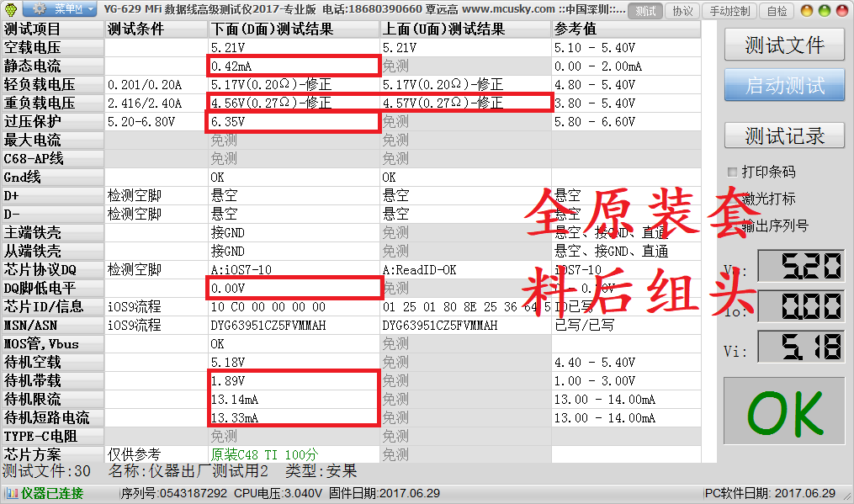Select the 静态电流 row header
Screen dimensions: 854x504
[x=52, y=66]
